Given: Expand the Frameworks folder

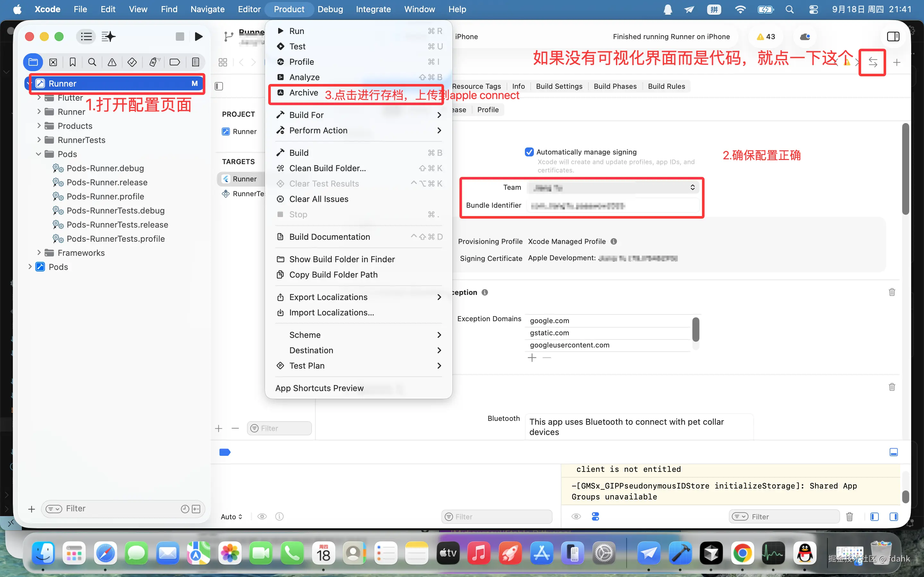Looking at the screenshot, I should point(38,253).
